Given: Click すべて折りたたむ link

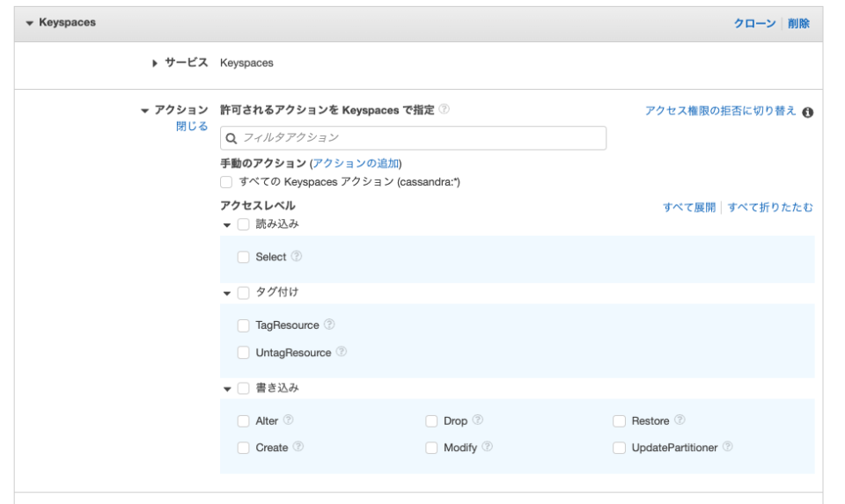Looking at the screenshot, I should coord(770,208).
